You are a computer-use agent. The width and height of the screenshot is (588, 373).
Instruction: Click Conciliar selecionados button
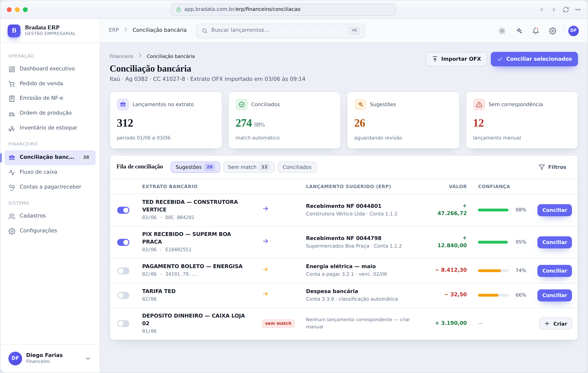(534, 59)
